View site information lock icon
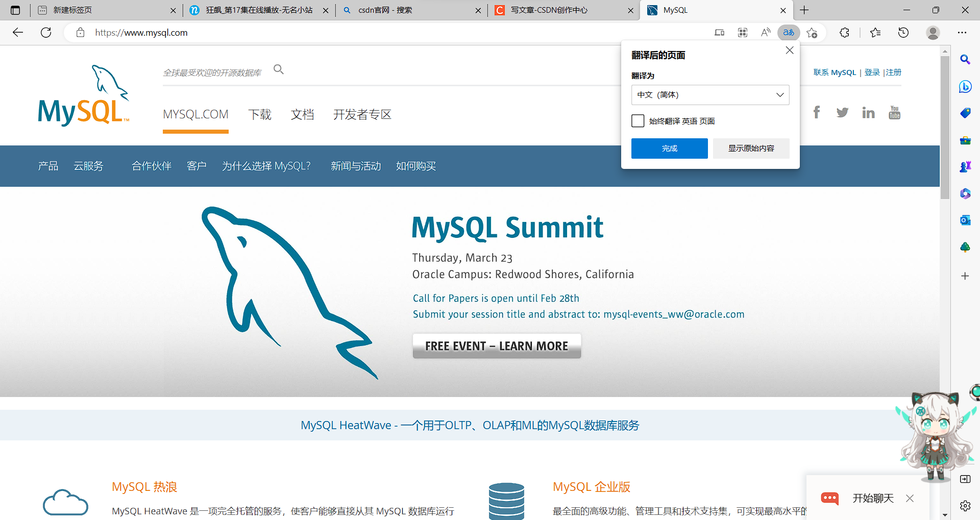980x520 pixels. [80, 33]
